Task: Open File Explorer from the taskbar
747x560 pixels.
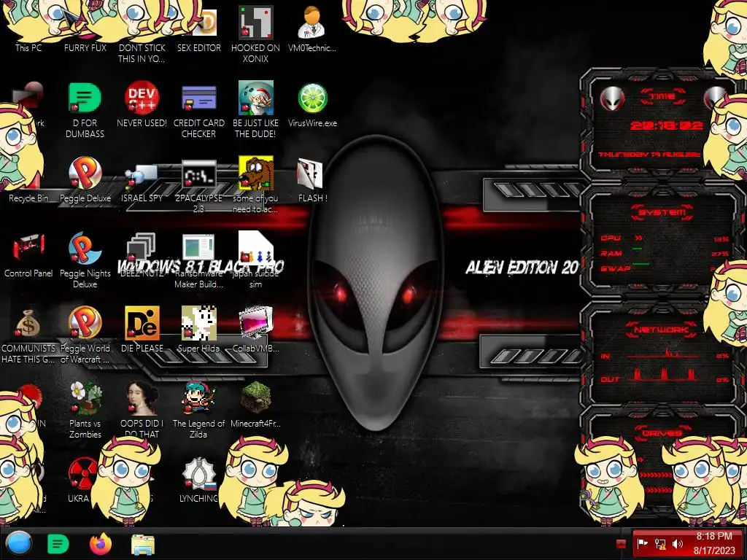Action: (143, 545)
